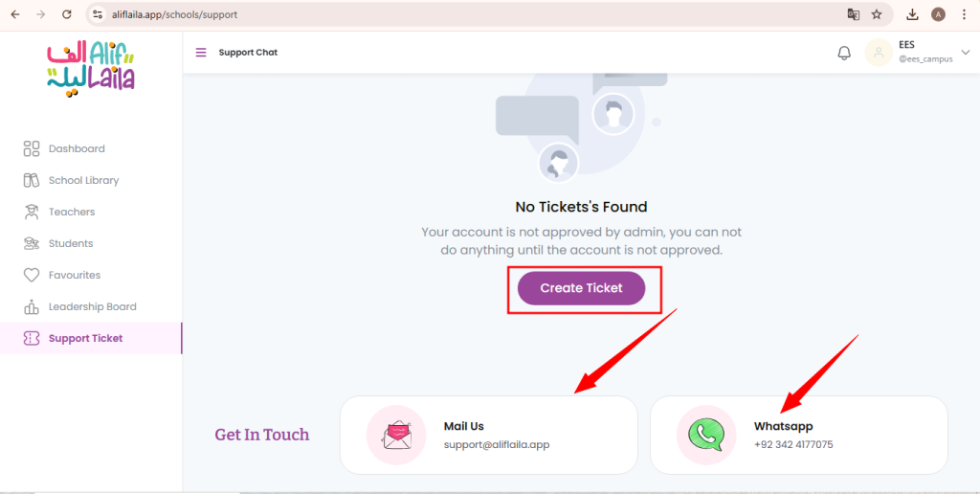Click the translate page icon in address bar

coord(853,14)
